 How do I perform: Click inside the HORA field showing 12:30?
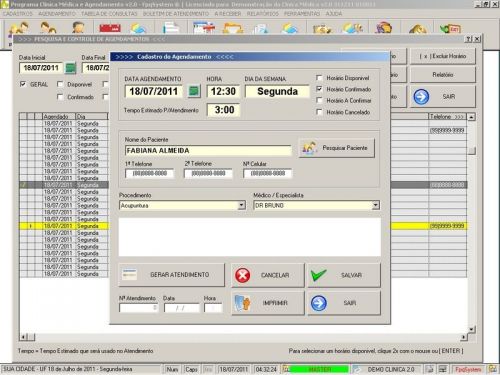point(223,91)
